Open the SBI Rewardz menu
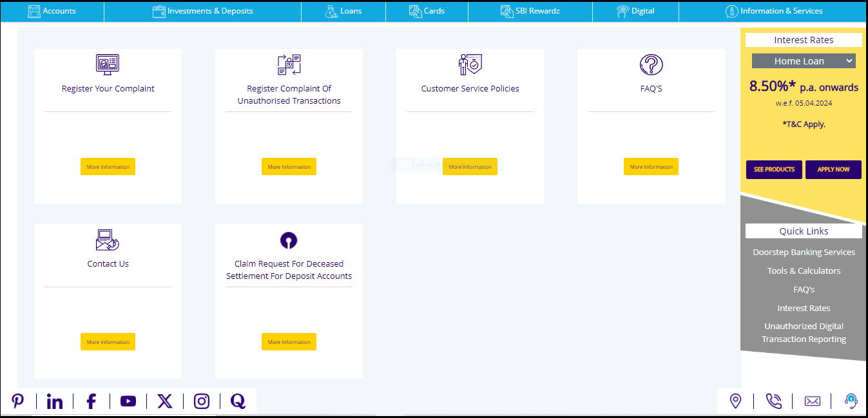868x418 pixels. [530, 11]
